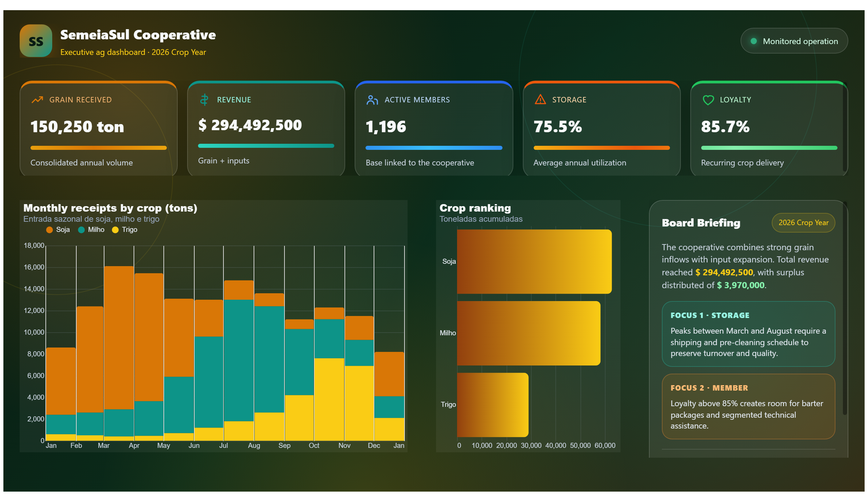Click the 150,250 ton value
868x495 pixels.
[77, 126]
